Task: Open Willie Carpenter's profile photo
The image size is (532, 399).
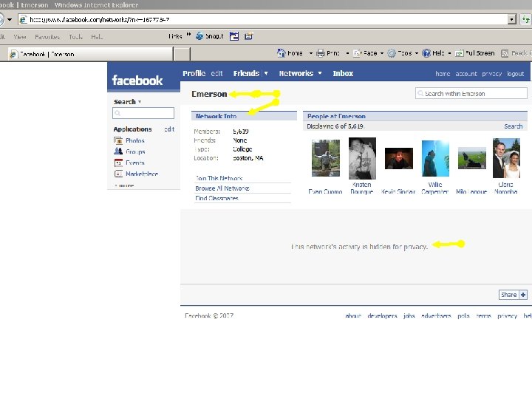Action: [435, 158]
